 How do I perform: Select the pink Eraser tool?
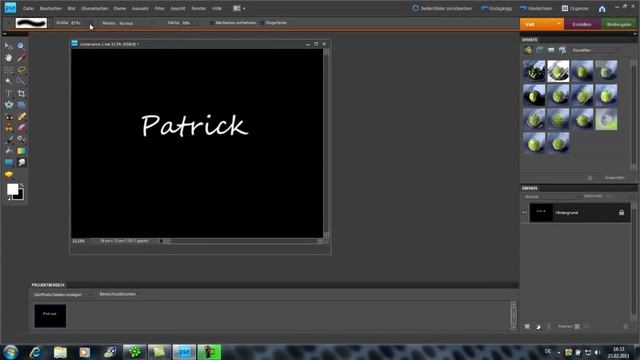pos(21,128)
